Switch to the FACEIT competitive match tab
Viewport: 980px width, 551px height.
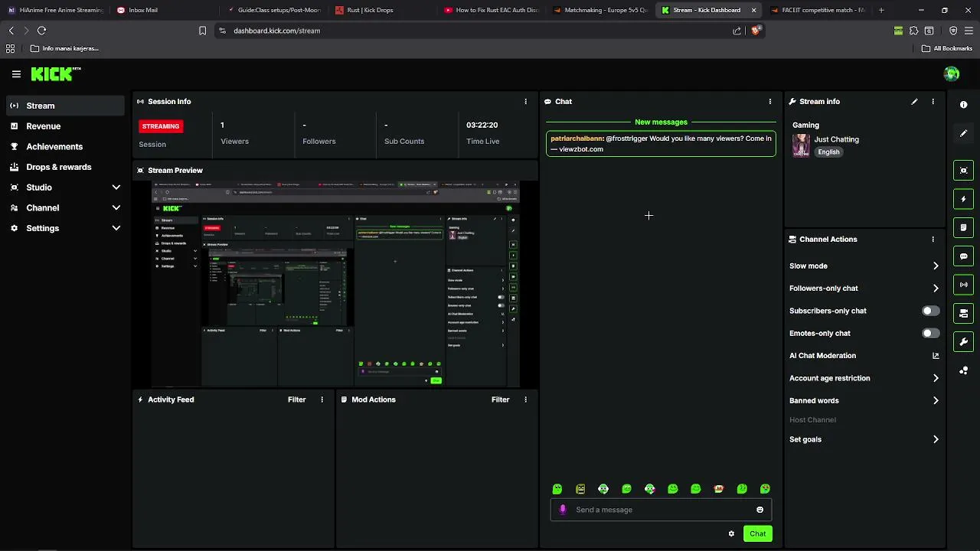pos(818,10)
